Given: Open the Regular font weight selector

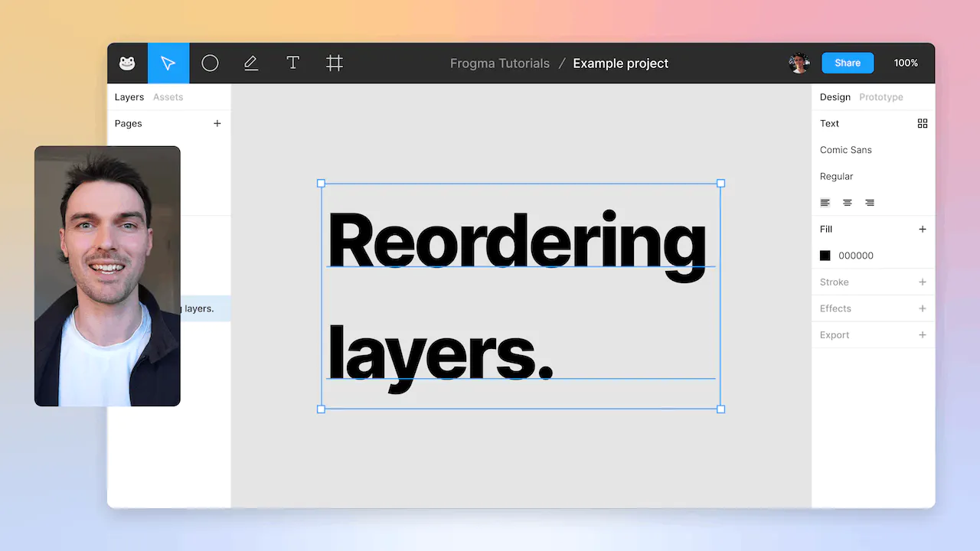Looking at the screenshot, I should [x=837, y=176].
